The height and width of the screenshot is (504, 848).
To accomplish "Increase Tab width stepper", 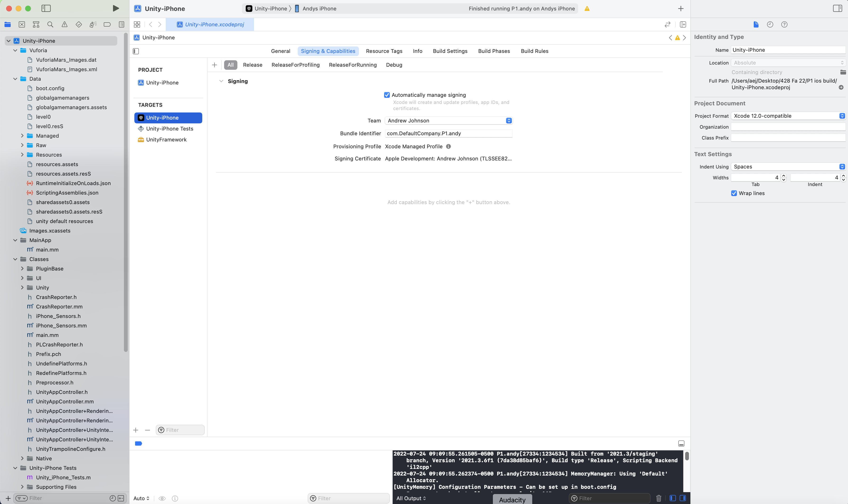I will (x=784, y=176).
